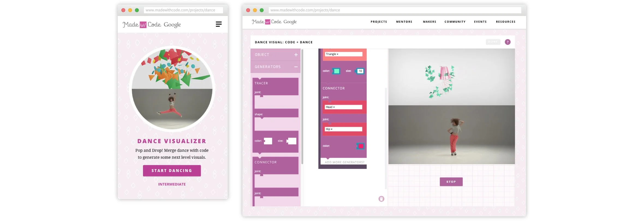Screen dimensions: 644x221
Task: Click the block palette scrollbar
Action: click(x=302, y=107)
